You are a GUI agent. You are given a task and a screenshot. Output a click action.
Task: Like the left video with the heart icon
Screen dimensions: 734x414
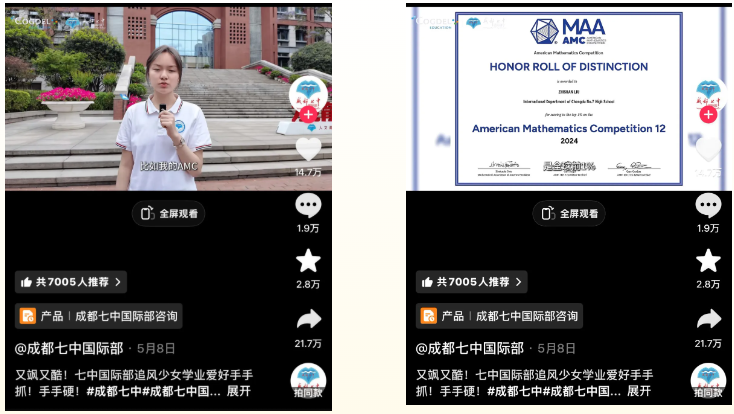coord(308,149)
